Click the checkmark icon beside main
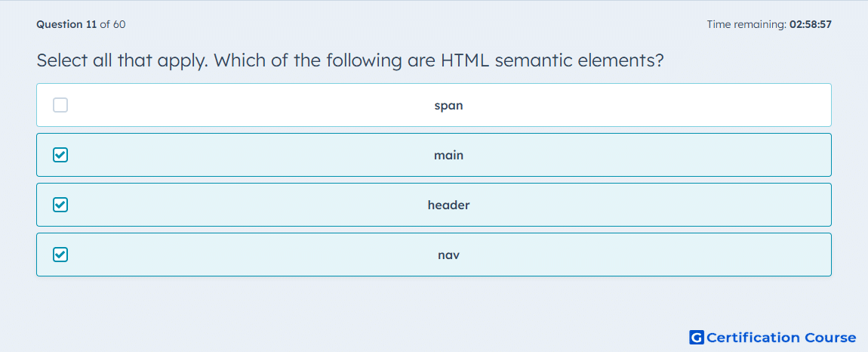 (x=60, y=155)
